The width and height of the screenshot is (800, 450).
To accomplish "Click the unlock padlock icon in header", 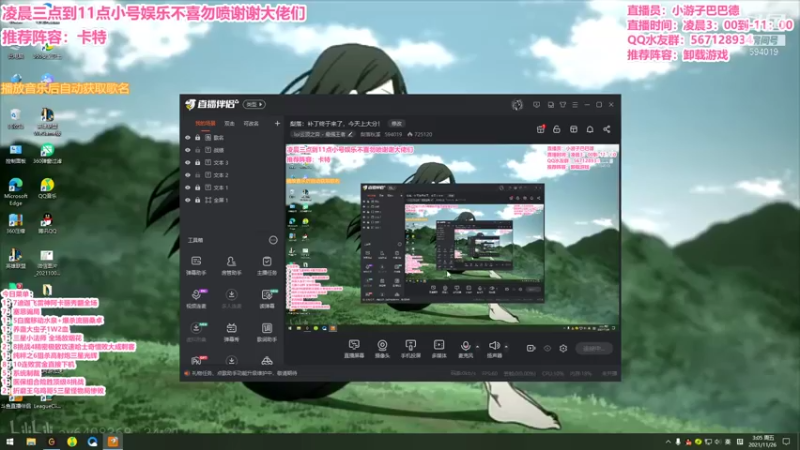I will tap(557, 129).
